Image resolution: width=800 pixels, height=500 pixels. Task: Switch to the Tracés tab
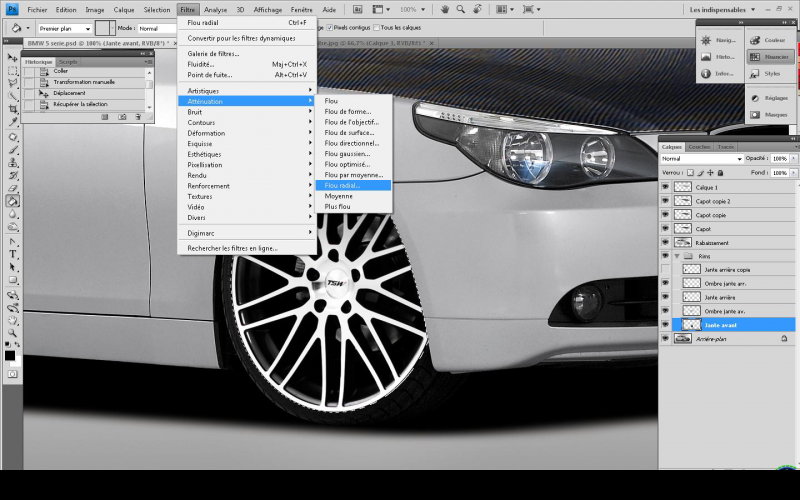[726, 147]
